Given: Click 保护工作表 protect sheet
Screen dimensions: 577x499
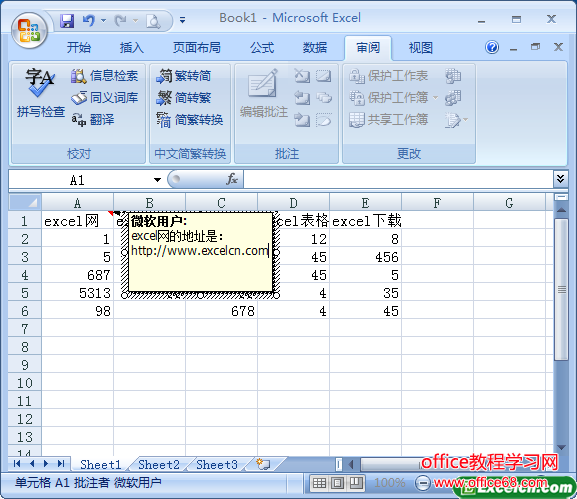Looking at the screenshot, I should pos(389,76).
